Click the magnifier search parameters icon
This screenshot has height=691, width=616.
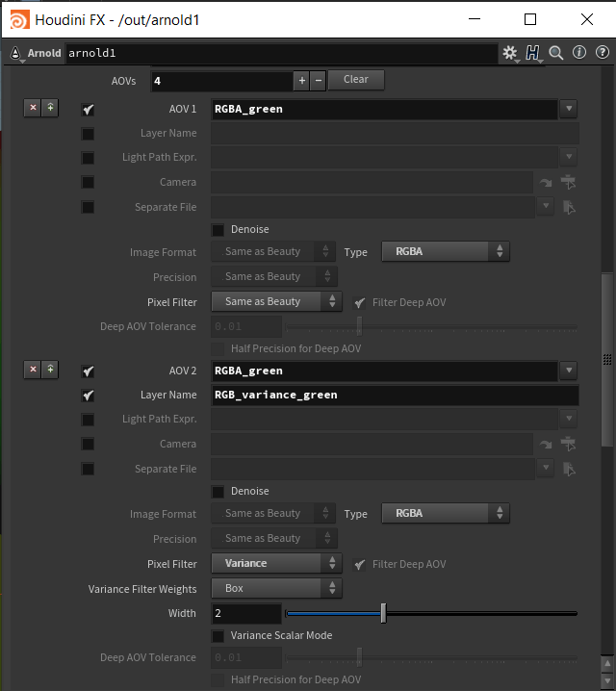click(x=556, y=53)
